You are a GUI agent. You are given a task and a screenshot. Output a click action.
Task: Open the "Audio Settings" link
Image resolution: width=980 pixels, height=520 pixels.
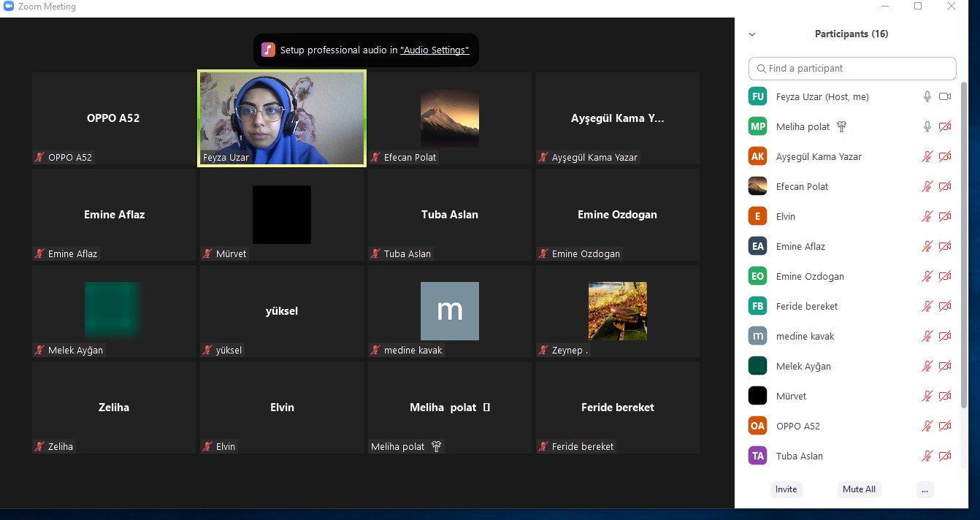click(x=435, y=50)
